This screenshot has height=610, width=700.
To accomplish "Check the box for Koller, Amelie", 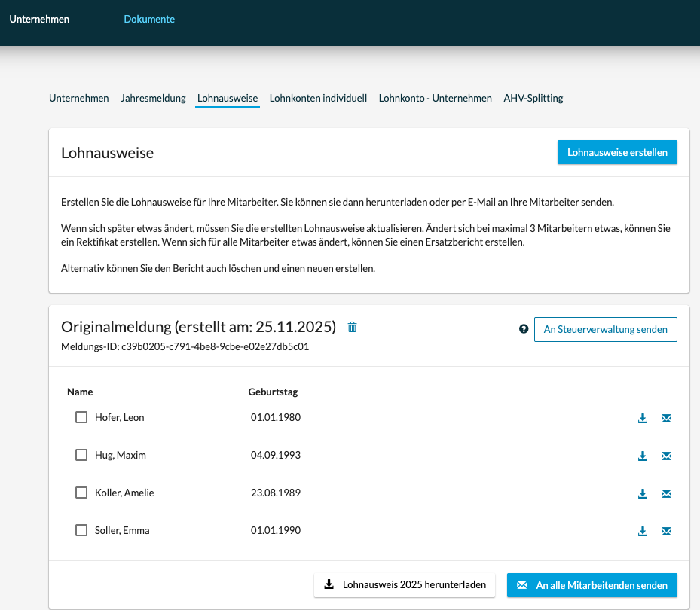I will (81, 493).
